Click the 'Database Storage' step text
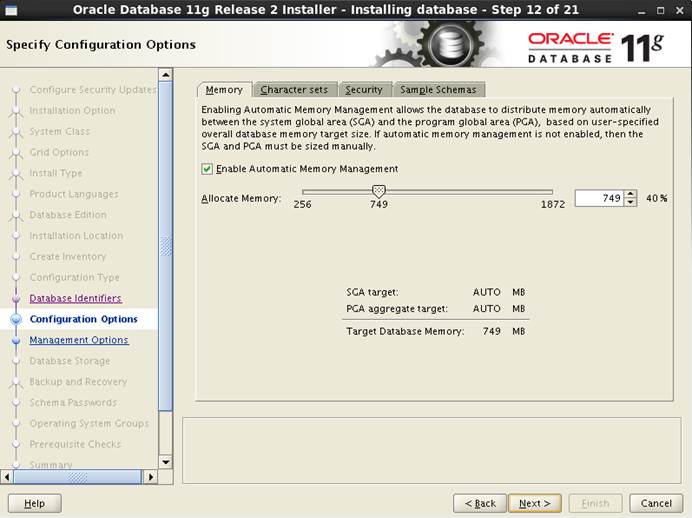 click(70, 361)
